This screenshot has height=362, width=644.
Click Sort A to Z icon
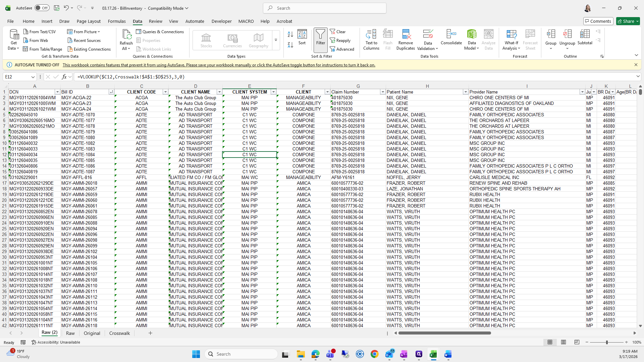290,34
